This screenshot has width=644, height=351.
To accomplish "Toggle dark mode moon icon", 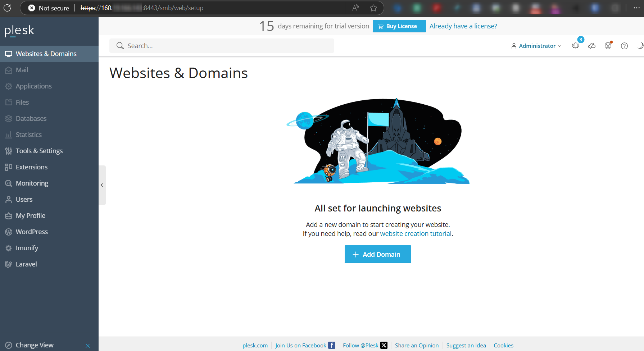I will pos(640,46).
